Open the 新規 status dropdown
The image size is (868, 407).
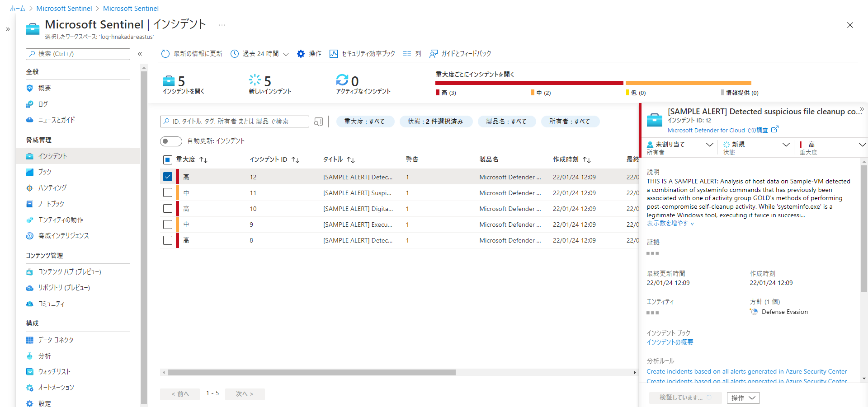[757, 148]
